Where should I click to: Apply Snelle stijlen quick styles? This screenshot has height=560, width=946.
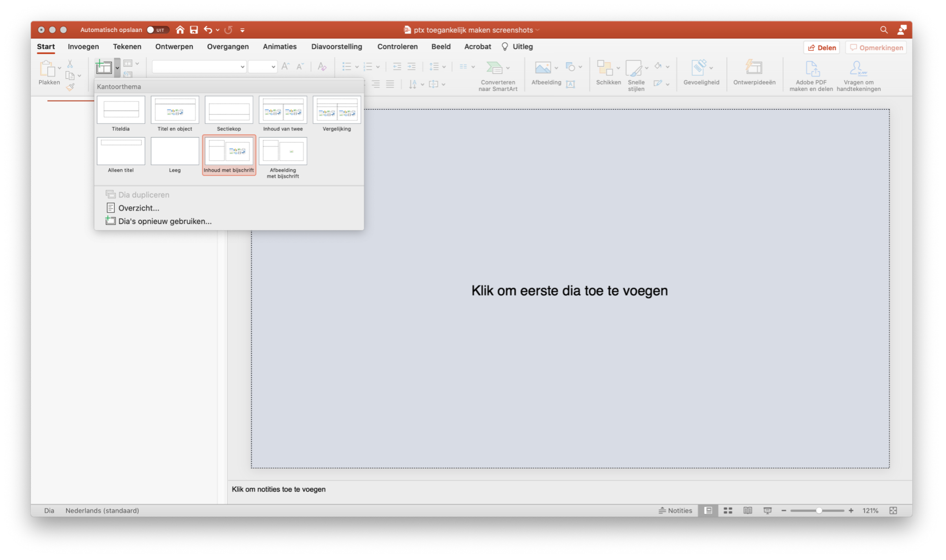(636, 75)
